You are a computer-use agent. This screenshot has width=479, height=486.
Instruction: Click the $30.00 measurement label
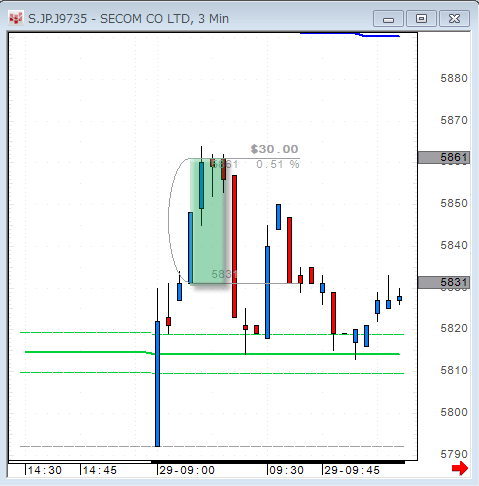point(274,149)
